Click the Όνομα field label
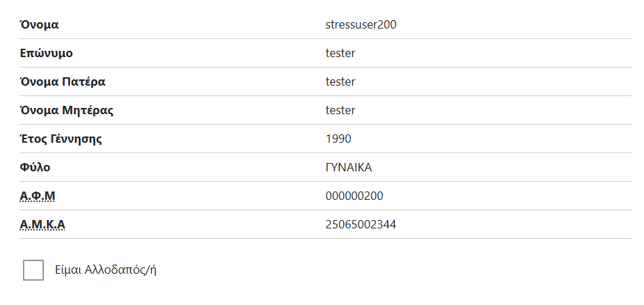This screenshot has width=644, height=305. (x=39, y=24)
